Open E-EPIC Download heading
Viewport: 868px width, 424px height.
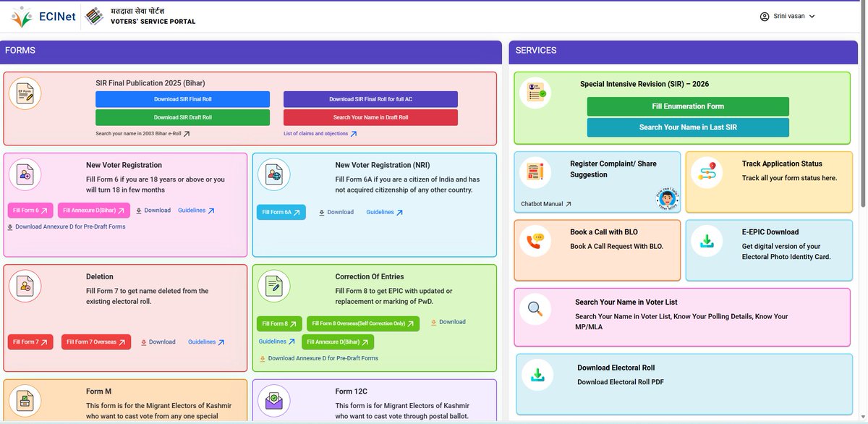[x=770, y=232]
